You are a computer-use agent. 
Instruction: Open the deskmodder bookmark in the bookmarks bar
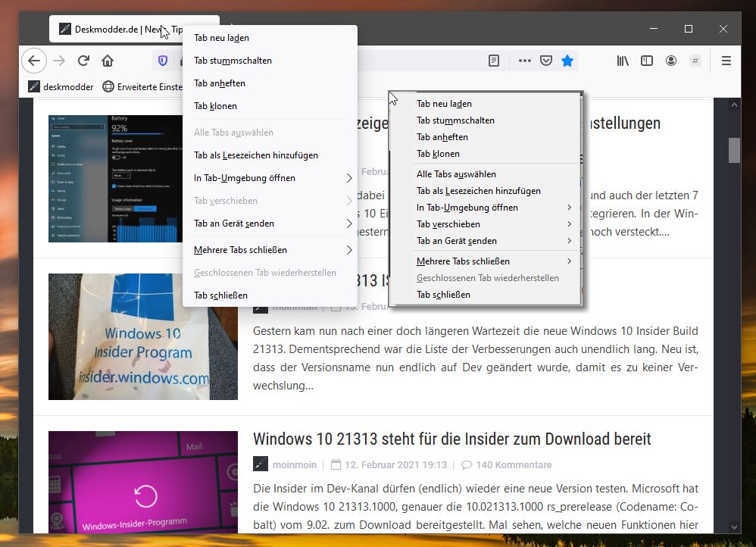coord(61,87)
